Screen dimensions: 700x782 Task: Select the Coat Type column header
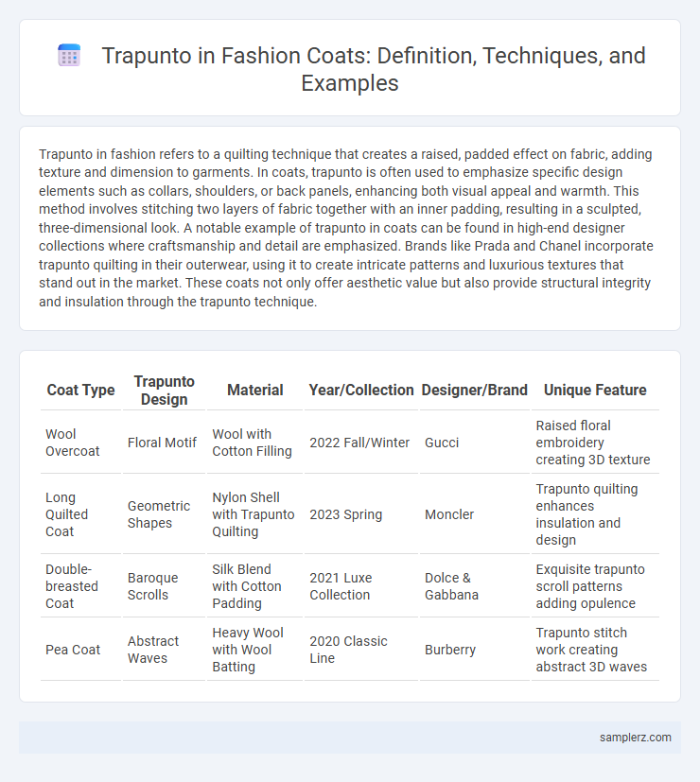click(80, 390)
